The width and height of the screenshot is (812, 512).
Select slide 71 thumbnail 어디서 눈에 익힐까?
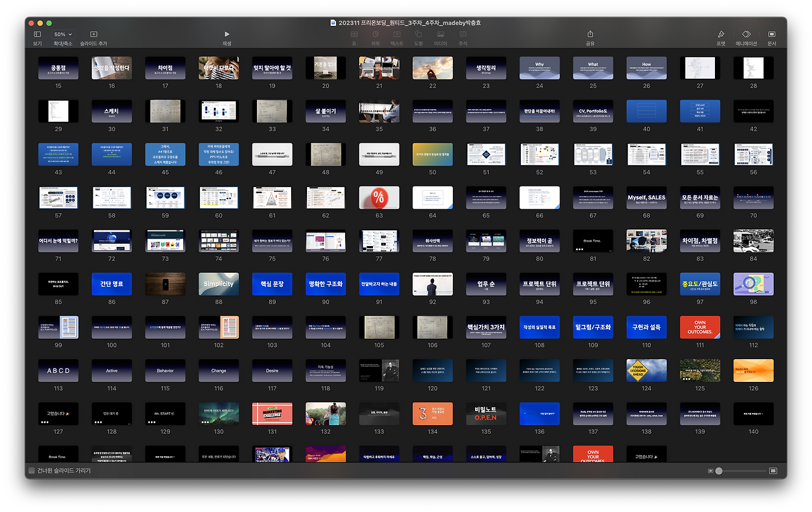[58, 241]
